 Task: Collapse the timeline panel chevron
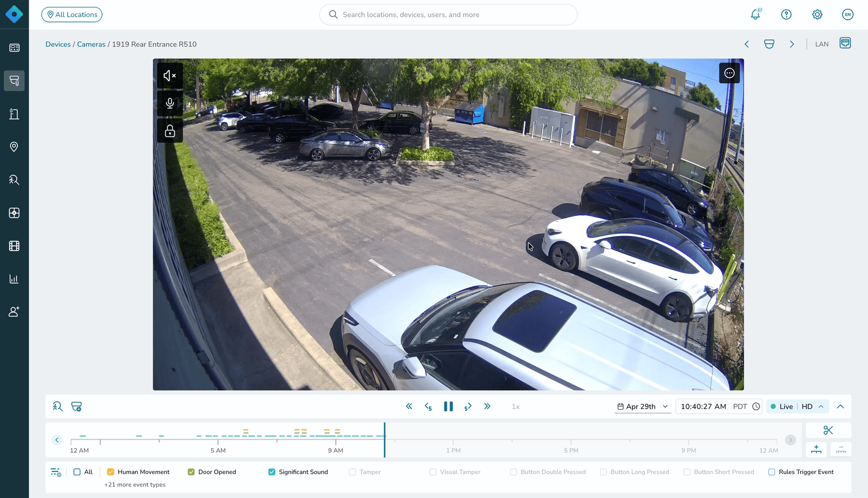840,407
